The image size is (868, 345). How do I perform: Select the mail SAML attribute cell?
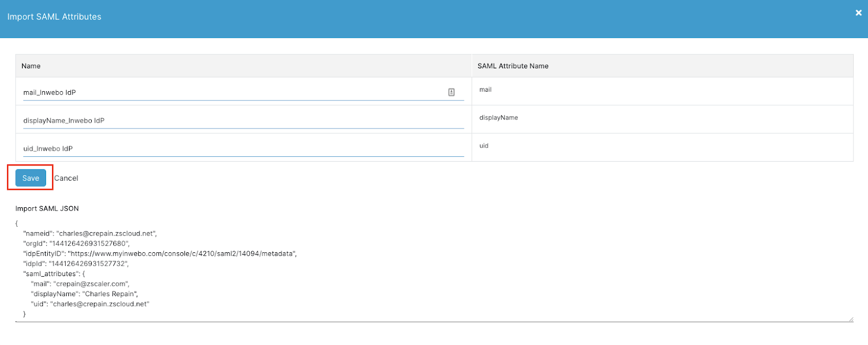(x=486, y=90)
